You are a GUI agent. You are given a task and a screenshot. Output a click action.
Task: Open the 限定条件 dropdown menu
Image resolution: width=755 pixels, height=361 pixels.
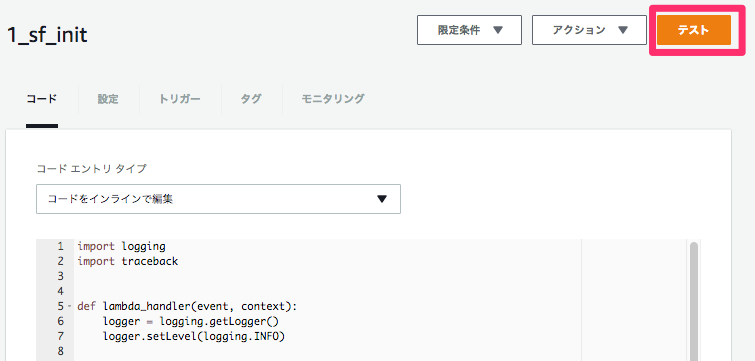(x=469, y=30)
